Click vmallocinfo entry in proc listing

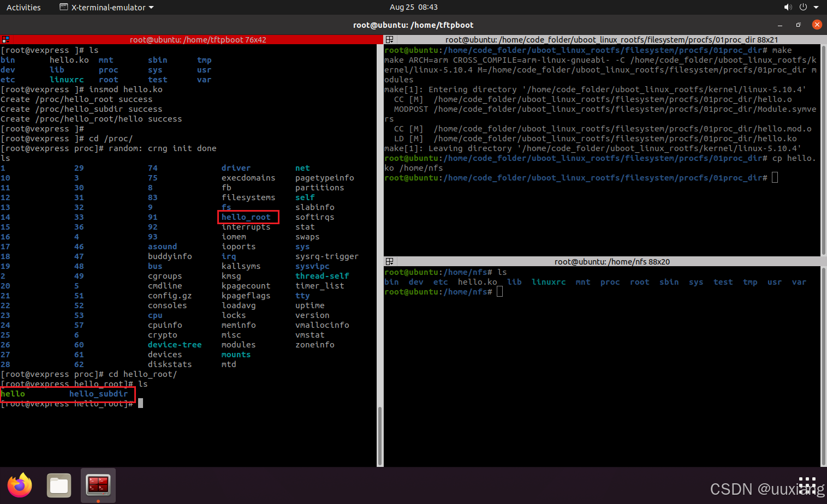point(322,325)
